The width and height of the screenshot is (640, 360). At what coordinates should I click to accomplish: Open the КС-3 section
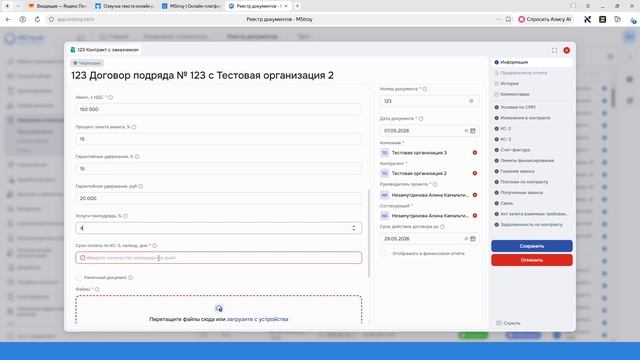(x=505, y=139)
